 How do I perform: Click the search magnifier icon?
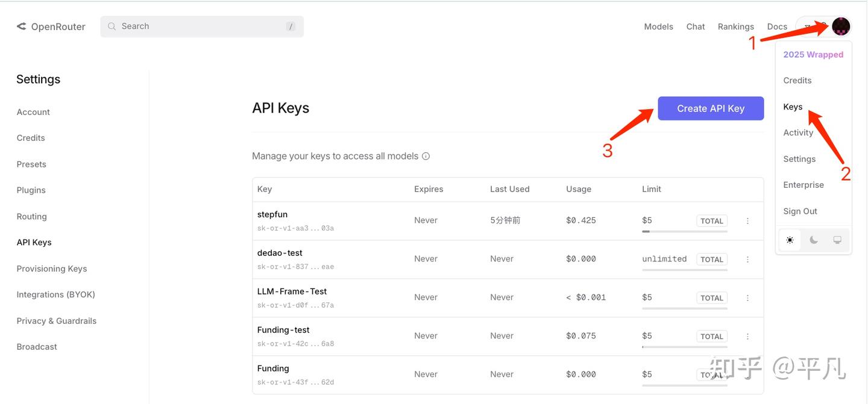[x=112, y=26]
